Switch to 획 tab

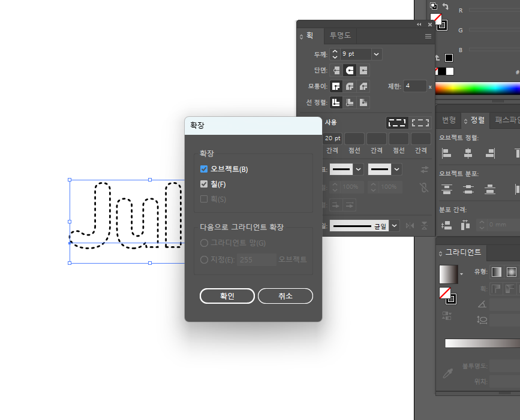309,35
